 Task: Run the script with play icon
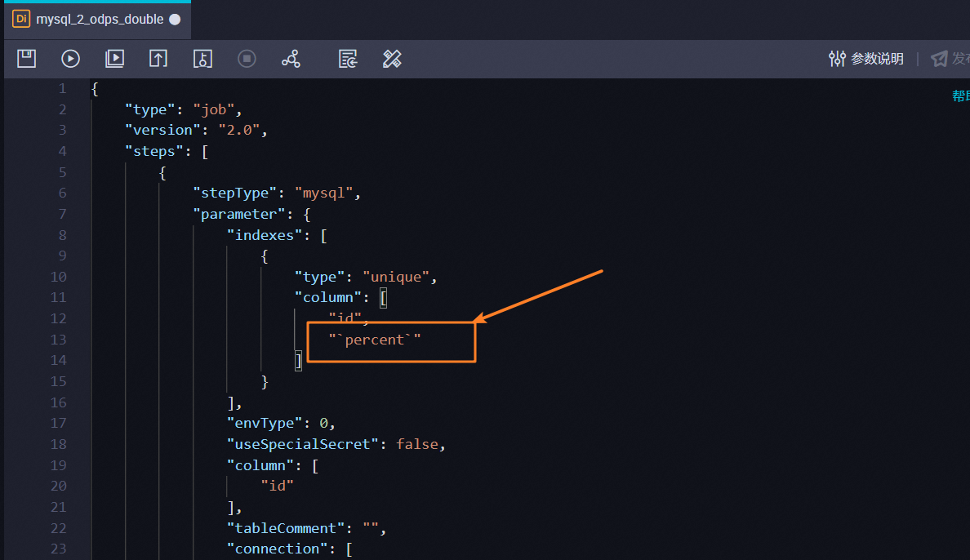(x=70, y=59)
